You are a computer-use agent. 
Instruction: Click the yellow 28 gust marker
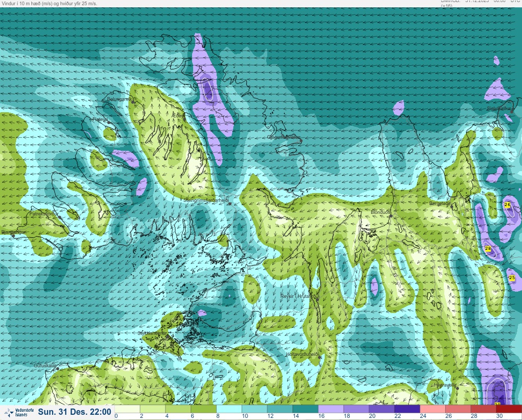pos(488,248)
